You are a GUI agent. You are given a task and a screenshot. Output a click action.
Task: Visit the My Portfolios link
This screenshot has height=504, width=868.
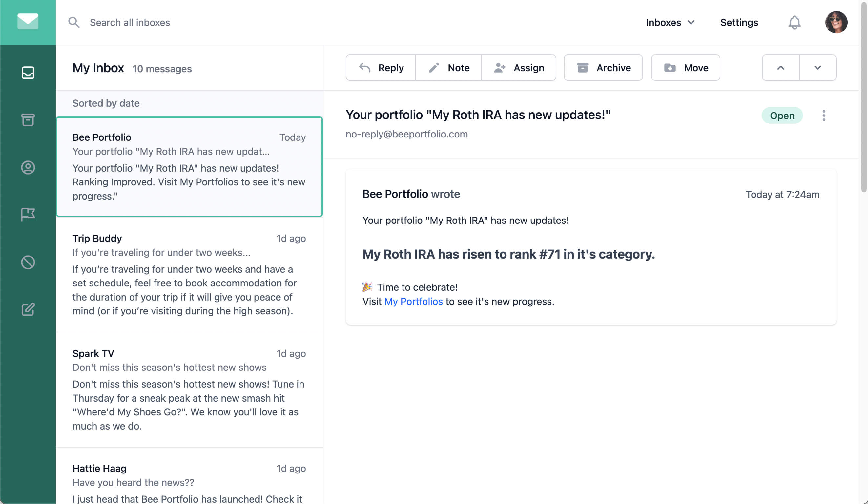pos(413,302)
